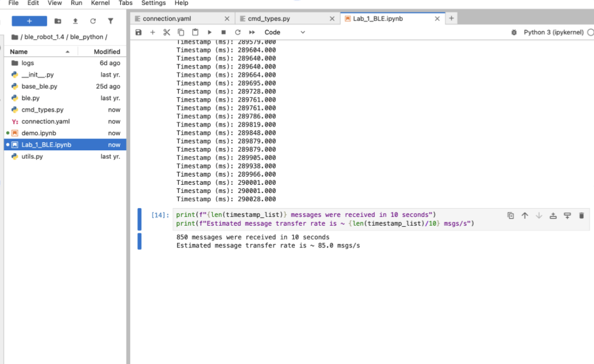Screen dimensions: 594x364
Task: Save the notebook with the floppy disk icon
Action: click(x=138, y=33)
